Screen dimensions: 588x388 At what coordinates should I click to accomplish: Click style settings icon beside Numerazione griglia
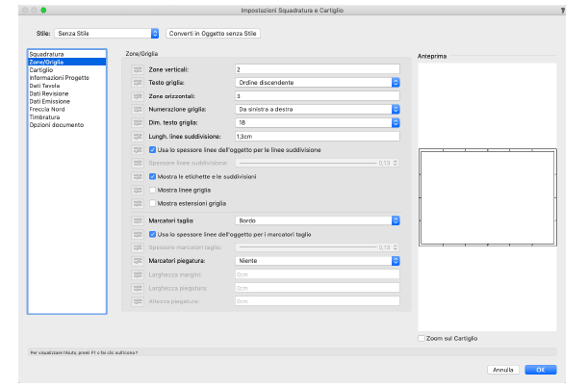pyautogui.click(x=138, y=109)
